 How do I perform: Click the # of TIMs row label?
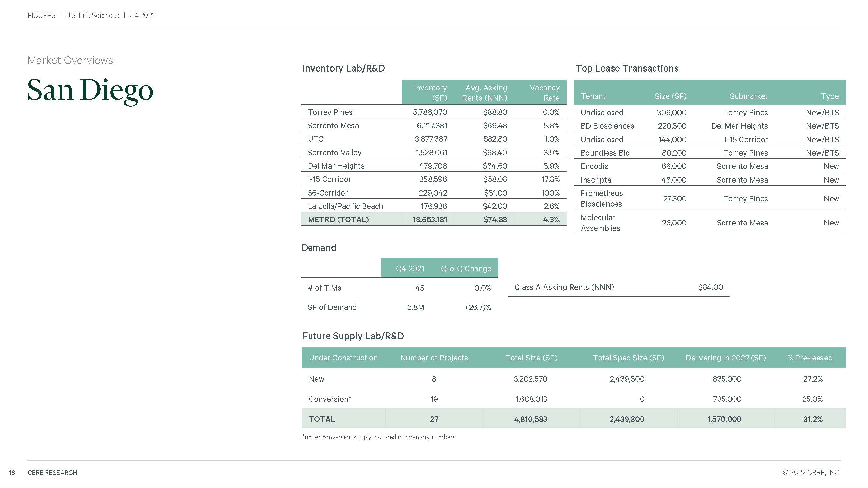point(324,288)
